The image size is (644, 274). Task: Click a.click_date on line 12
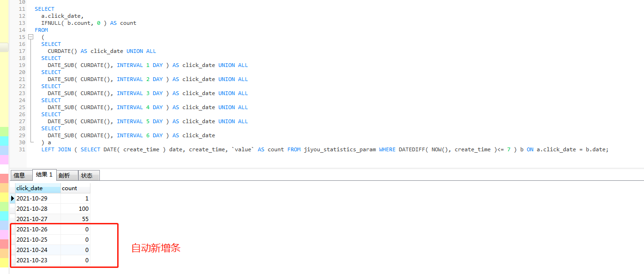pyautogui.click(x=62, y=16)
